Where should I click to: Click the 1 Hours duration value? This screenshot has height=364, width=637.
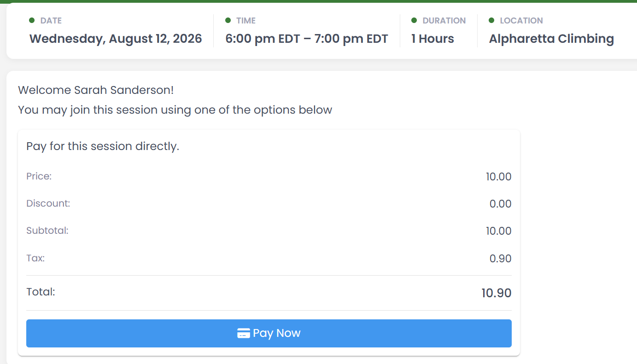pos(432,39)
